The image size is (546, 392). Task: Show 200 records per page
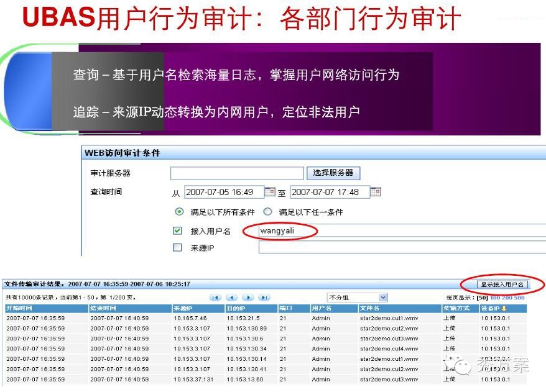coord(507,298)
